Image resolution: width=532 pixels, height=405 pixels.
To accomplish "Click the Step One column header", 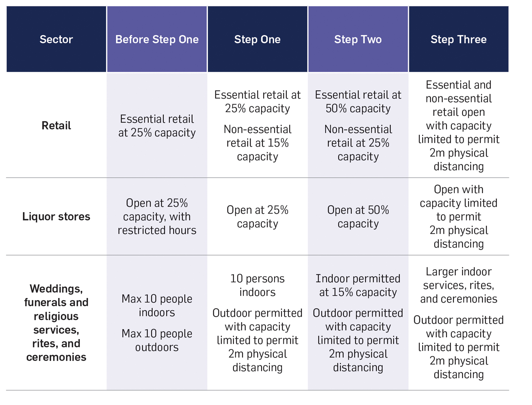I will tap(257, 39).
